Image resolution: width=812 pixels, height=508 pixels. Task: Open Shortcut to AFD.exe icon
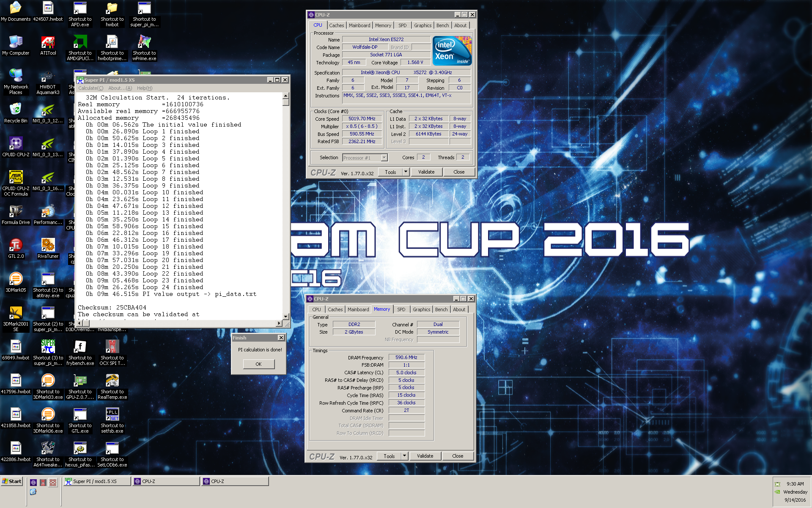pos(80,14)
